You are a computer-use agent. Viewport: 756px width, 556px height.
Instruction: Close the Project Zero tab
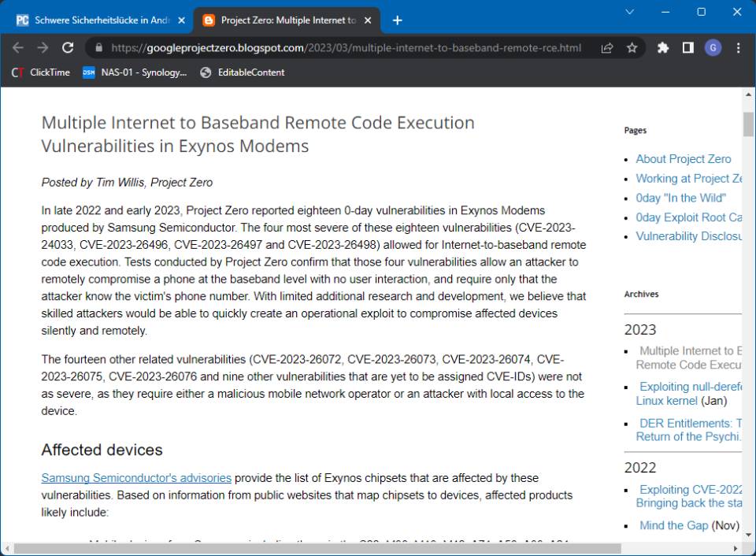[x=368, y=20]
